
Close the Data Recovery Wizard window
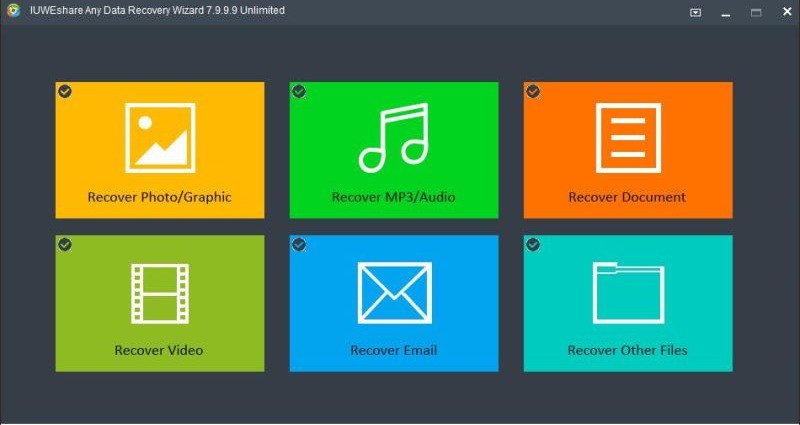point(787,12)
